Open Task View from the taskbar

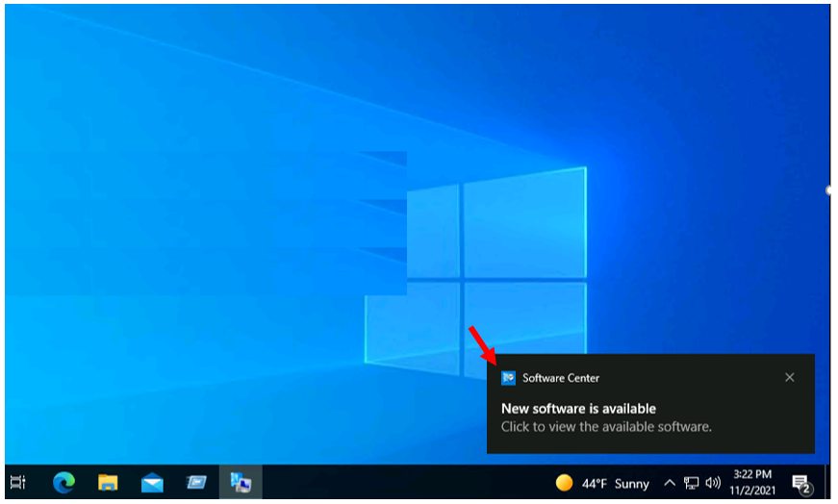pyautogui.click(x=17, y=482)
